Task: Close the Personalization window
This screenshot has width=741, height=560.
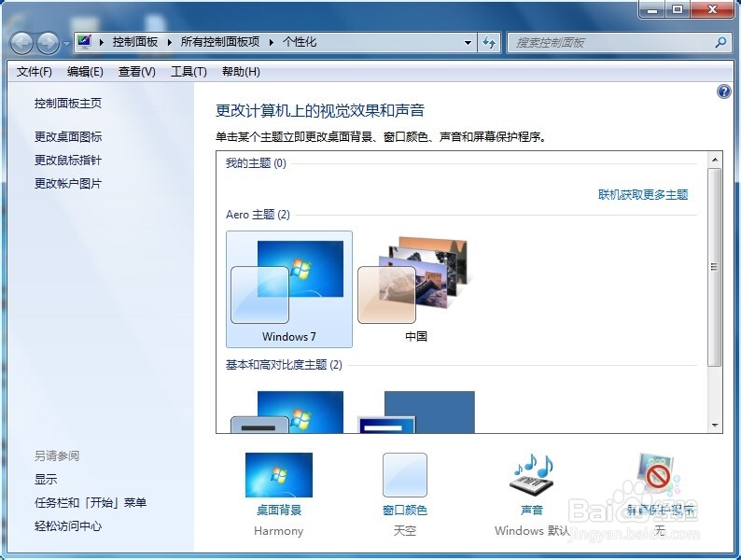Action: (713, 9)
